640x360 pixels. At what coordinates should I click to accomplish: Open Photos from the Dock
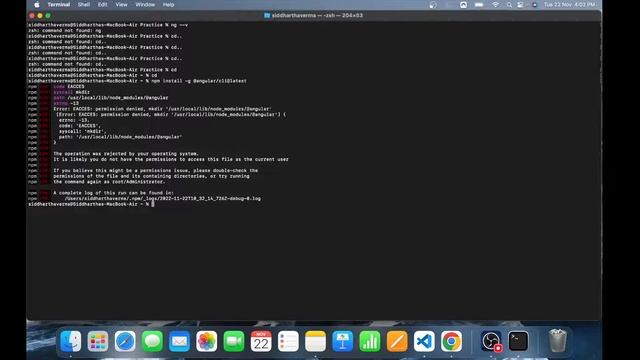pyautogui.click(x=207, y=341)
